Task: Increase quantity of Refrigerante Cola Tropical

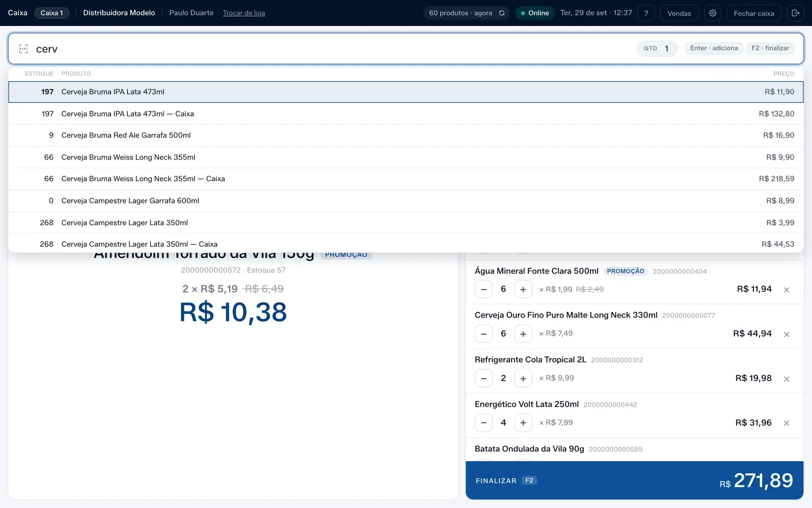Action: [x=523, y=378]
